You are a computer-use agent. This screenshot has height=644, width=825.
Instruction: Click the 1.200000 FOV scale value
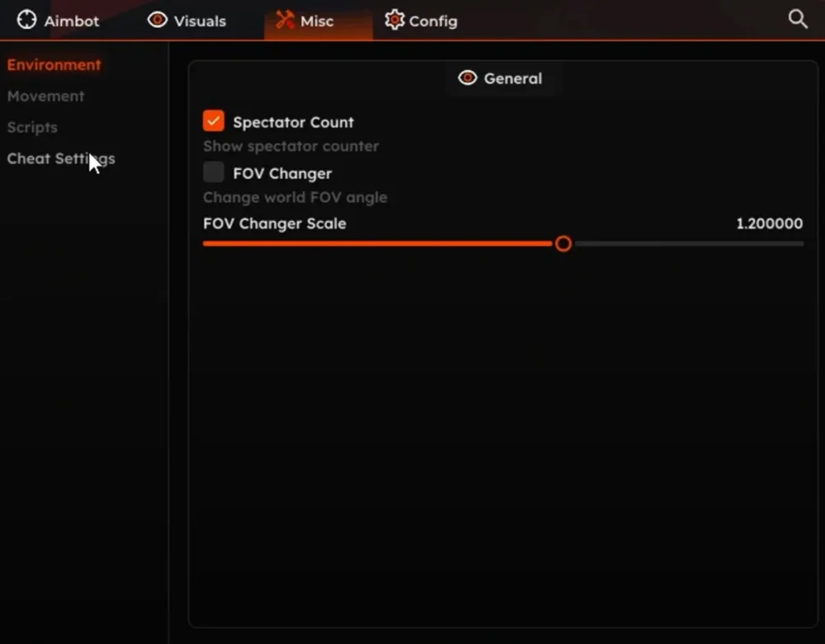[x=769, y=223]
